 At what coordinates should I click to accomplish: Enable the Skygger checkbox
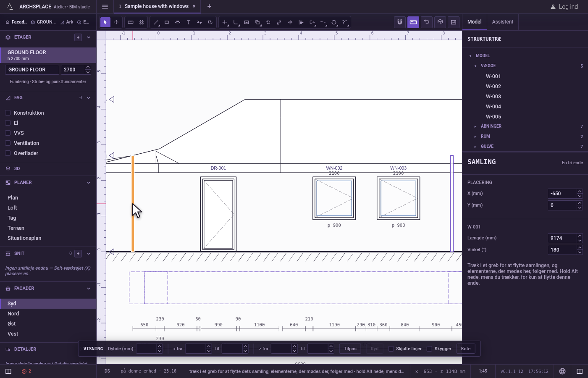point(429,349)
